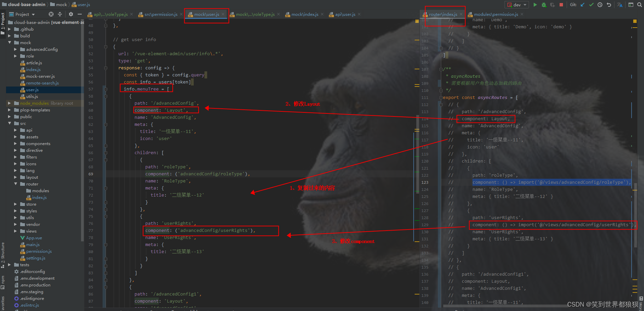Open the Project view selector dropdown
The width and height of the screenshot is (644, 311).
[22, 14]
